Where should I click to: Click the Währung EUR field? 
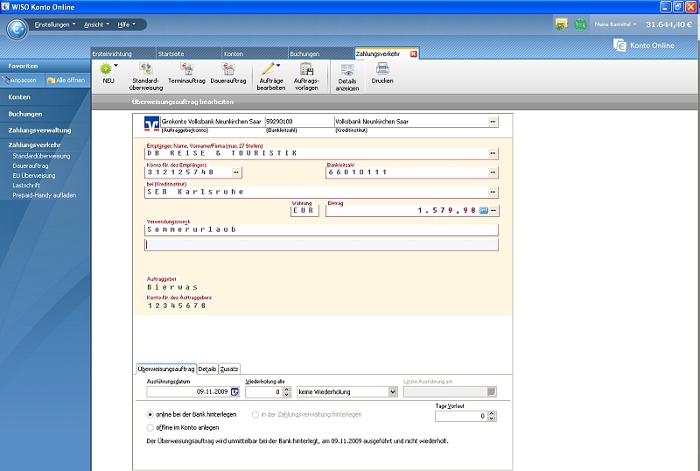point(304,210)
